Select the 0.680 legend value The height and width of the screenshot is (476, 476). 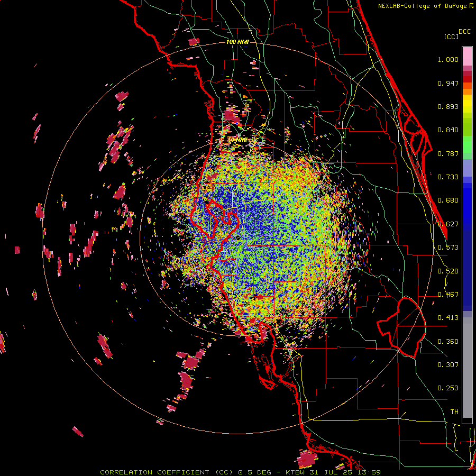pos(448,200)
